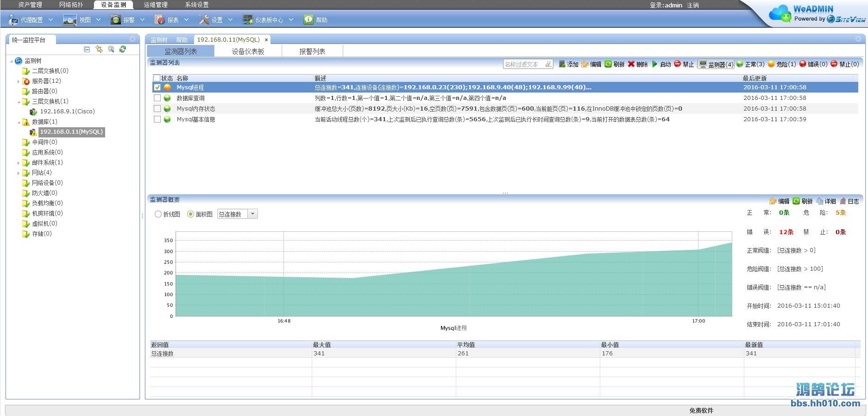Click the 详细 icon in the overview panel

point(819,201)
